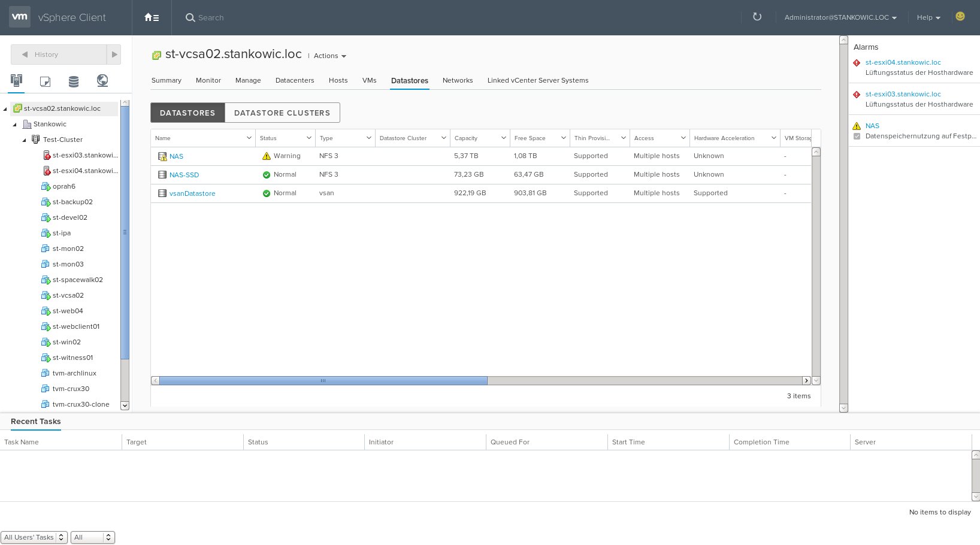Open the home menu icon

point(152,17)
